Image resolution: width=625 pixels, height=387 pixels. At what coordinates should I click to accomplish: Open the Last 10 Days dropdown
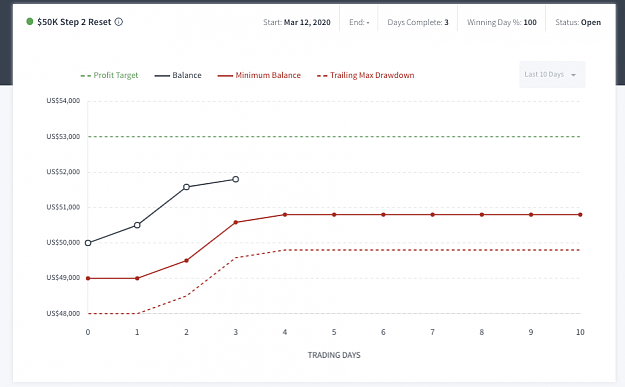click(552, 75)
